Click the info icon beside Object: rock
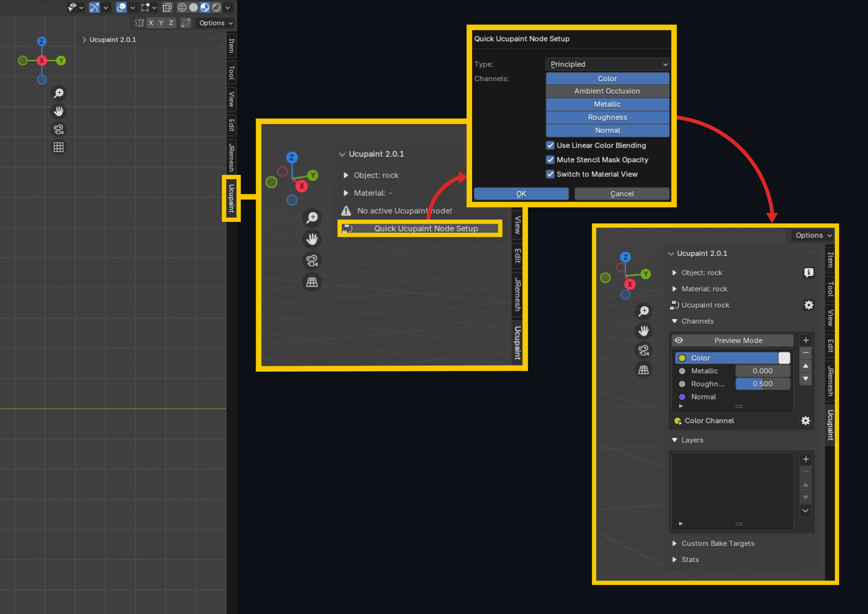 coord(809,273)
